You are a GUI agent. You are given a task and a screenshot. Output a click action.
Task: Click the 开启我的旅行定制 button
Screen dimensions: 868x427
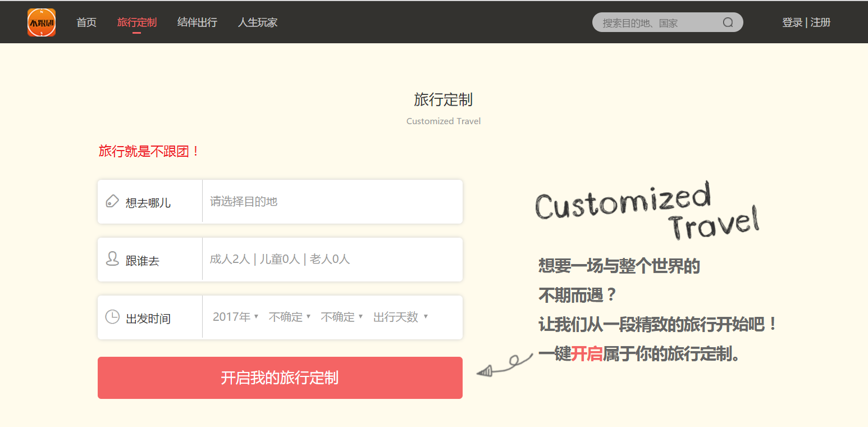point(280,378)
